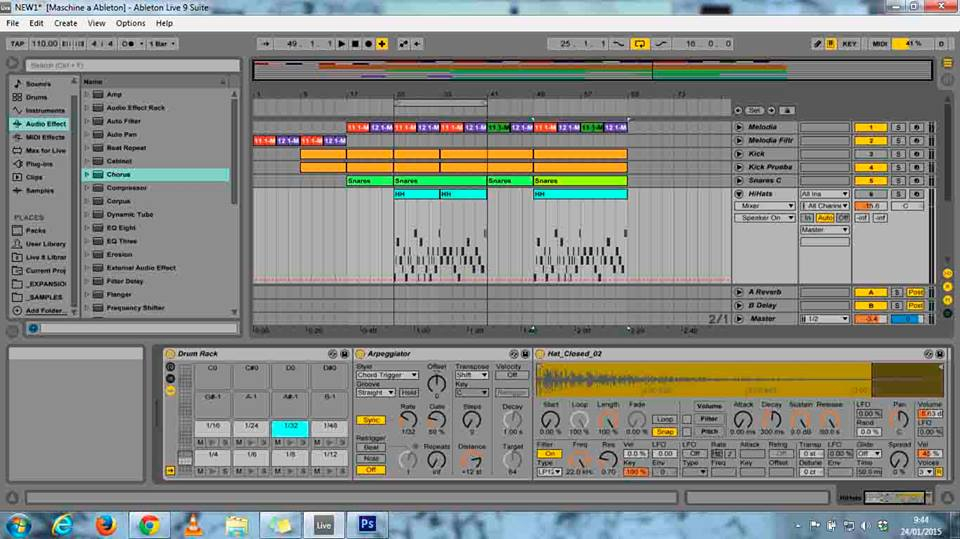This screenshot has width=960, height=539.
Task: Open Packs in Places
Action: coord(35,230)
